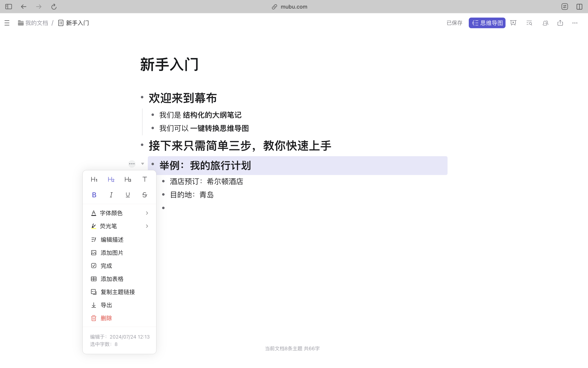Choose 导出 export menu item
The height and width of the screenshot is (368, 588).
(x=119, y=305)
